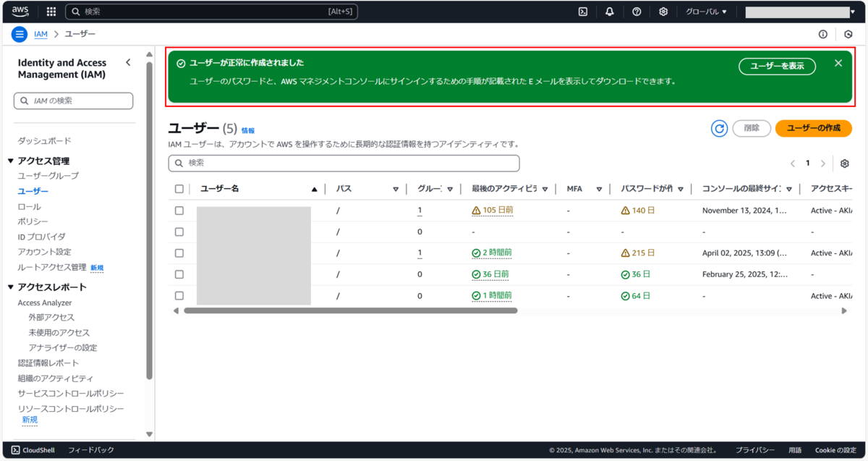
Task: Click IAM breadcrumb link
Action: (41, 34)
